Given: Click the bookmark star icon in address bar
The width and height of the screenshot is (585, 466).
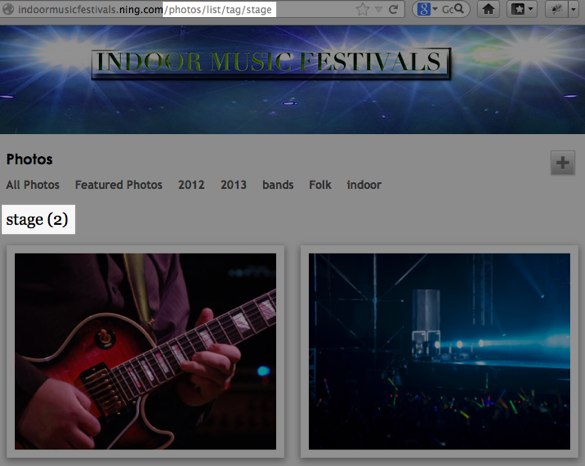Looking at the screenshot, I should (362, 9).
